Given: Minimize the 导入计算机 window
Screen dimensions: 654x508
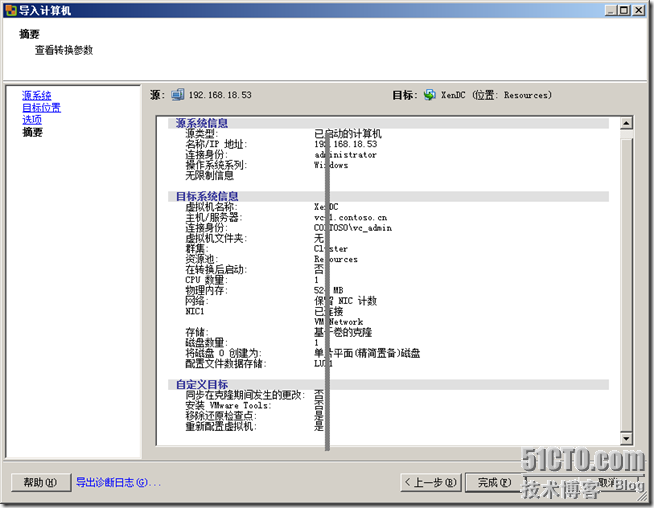Looking at the screenshot, I should tap(611, 10).
